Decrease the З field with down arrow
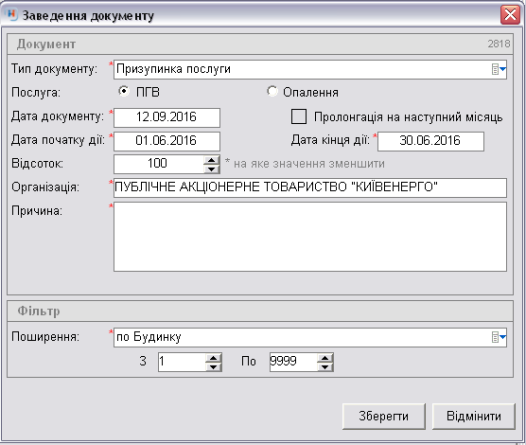This screenshot has width=526, height=445. (x=214, y=367)
